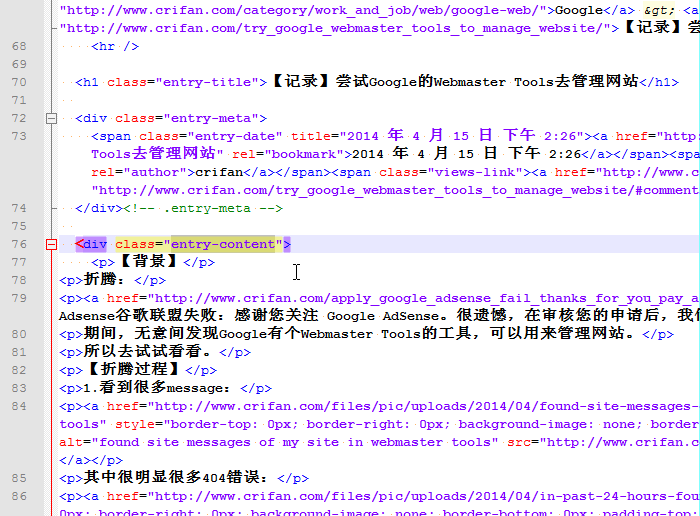Click the rel="author" crifan text

coord(167,172)
